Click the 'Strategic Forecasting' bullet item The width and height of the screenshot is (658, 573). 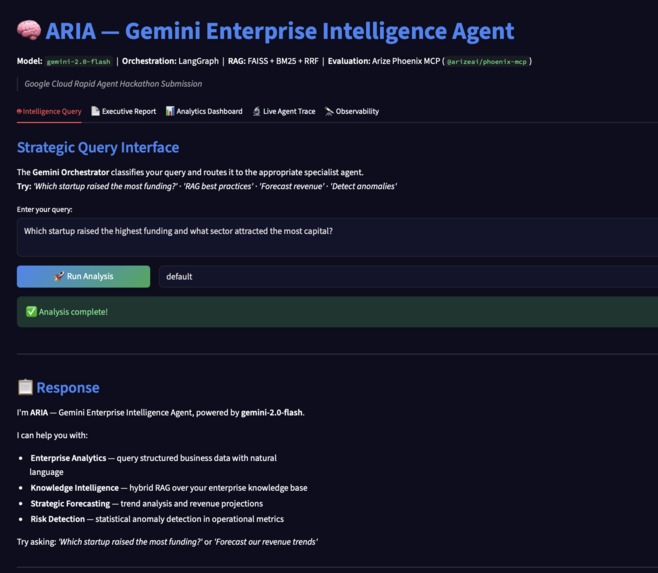coord(146,503)
